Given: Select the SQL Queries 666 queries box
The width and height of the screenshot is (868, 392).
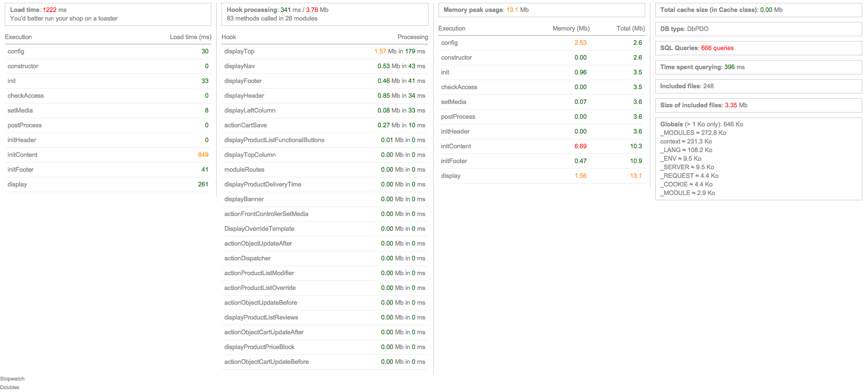Looking at the screenshot, I should click(x=758, y=48).
